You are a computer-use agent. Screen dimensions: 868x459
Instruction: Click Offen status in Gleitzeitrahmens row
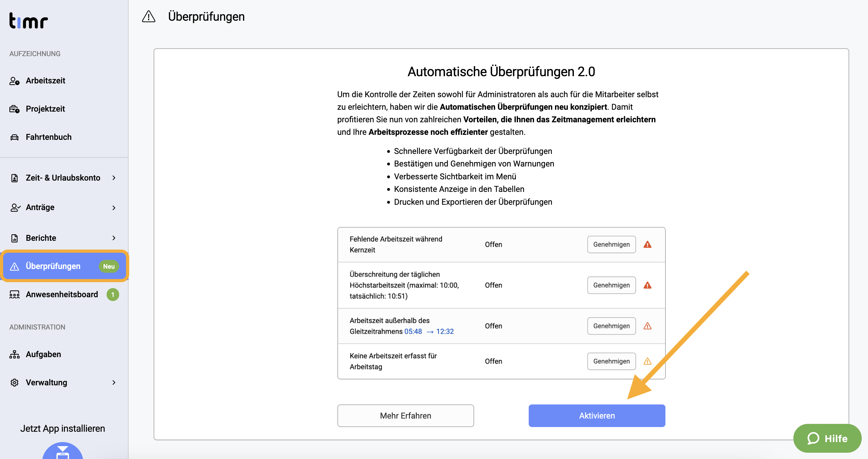pos(493,326)
